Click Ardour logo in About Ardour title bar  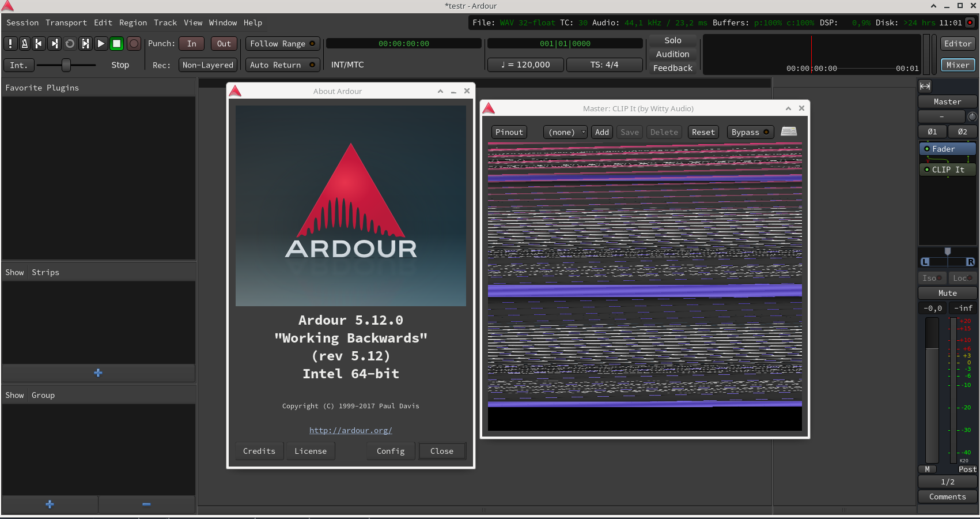coord(235,91)
